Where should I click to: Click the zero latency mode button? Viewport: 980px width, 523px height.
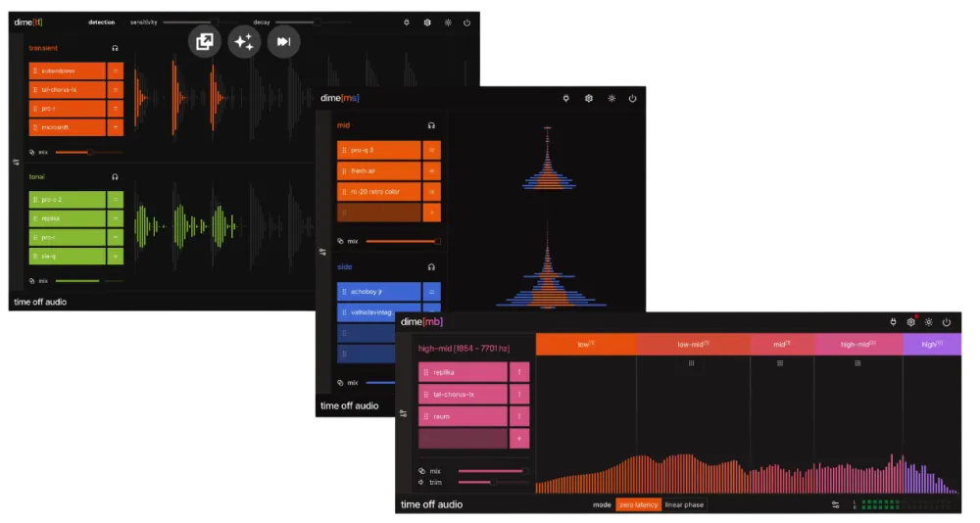[638, 505]
